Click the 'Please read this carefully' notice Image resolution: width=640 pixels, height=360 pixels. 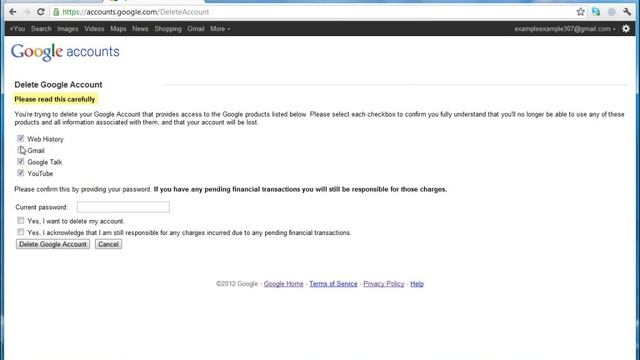point(55,99)
